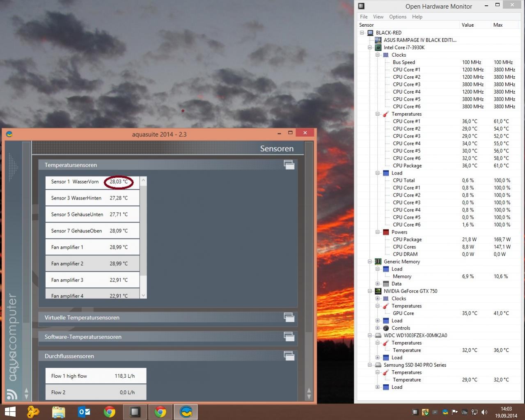Click Software-Temperatursensoren panel window icon

[x=289, y=337]
